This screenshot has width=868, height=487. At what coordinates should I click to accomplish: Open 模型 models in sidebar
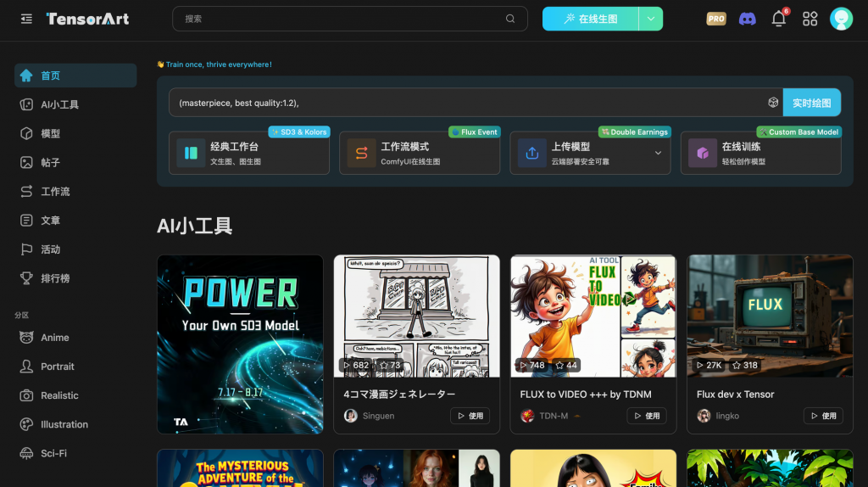tap(75, 133)
